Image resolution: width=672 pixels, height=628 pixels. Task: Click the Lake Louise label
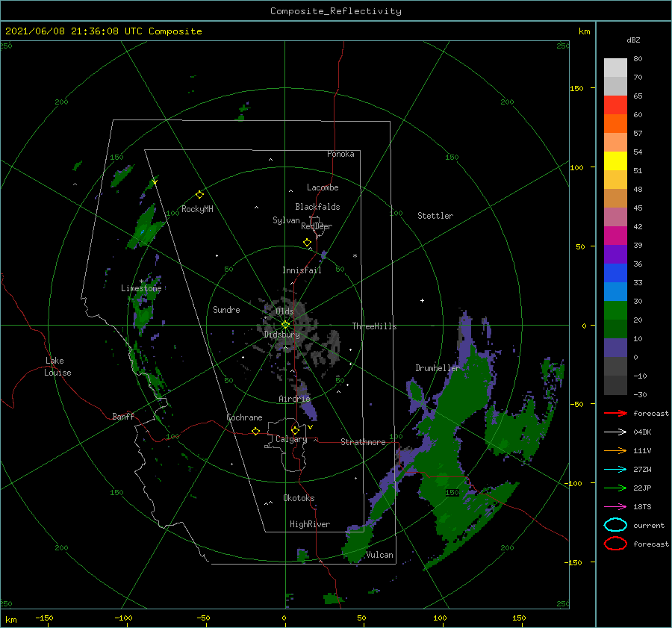pos(57,367)
